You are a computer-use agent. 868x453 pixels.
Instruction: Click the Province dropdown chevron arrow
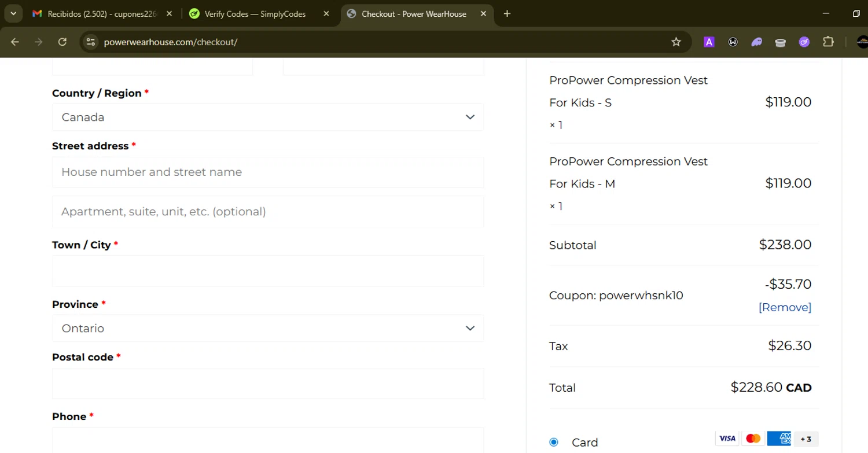coord(470,328)
